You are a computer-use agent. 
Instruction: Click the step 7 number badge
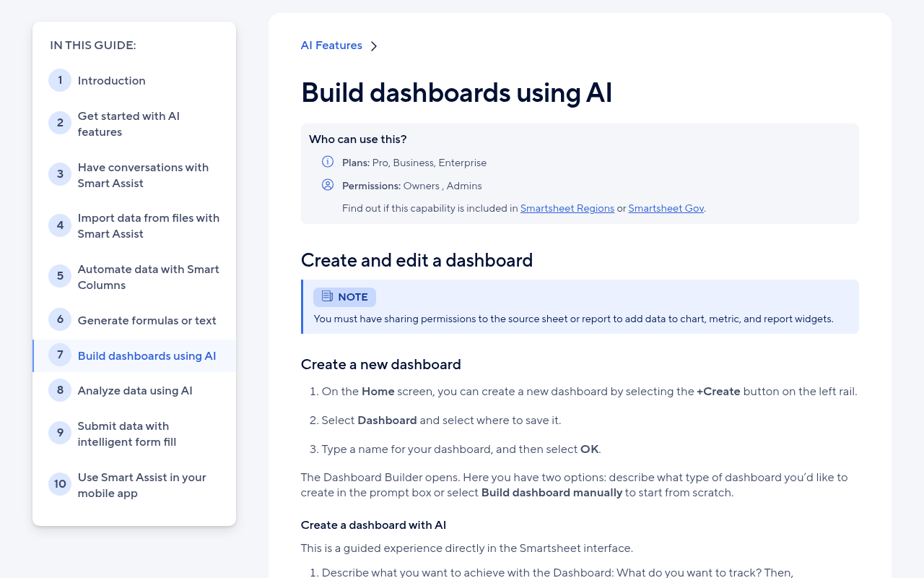click(60, 355)
